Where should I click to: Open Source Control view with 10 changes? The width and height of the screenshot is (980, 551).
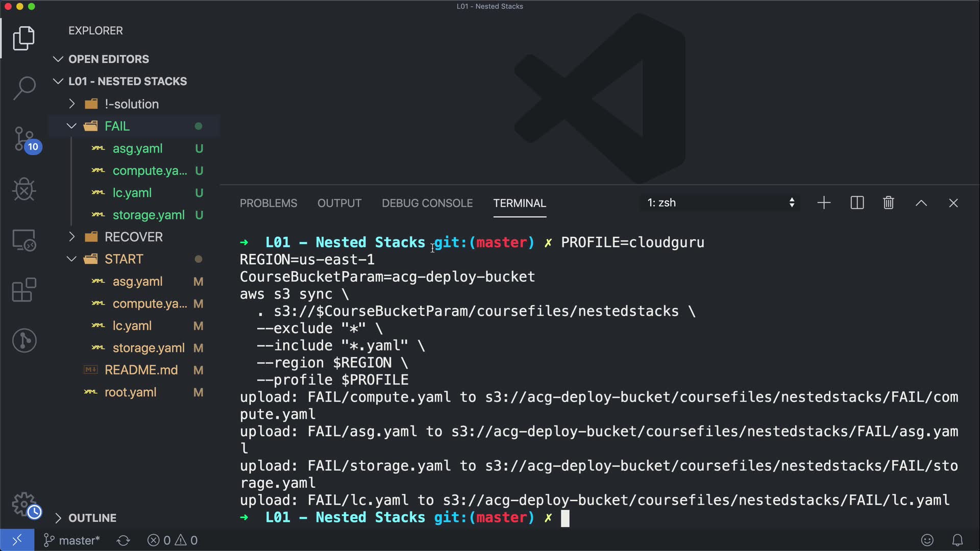pos(24,139)
